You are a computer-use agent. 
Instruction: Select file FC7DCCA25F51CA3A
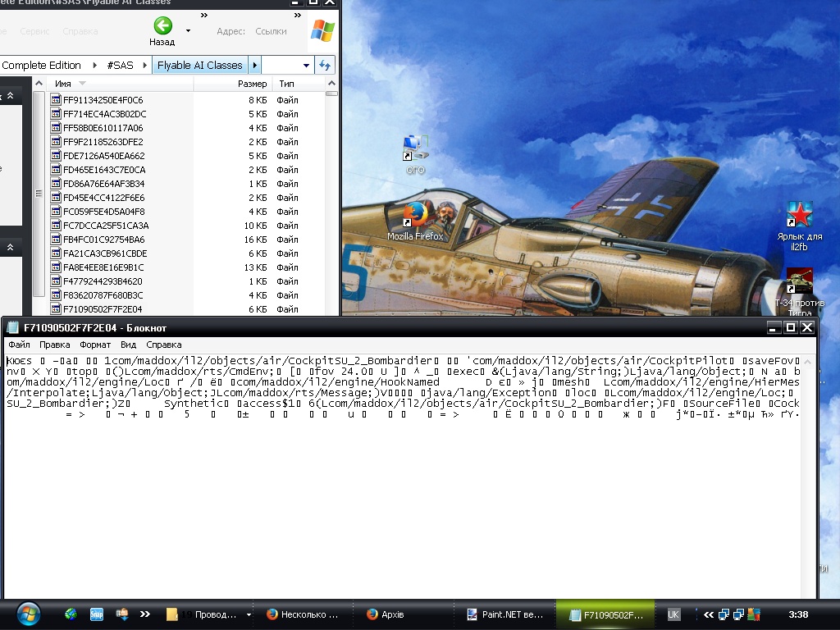click(106, 225)
